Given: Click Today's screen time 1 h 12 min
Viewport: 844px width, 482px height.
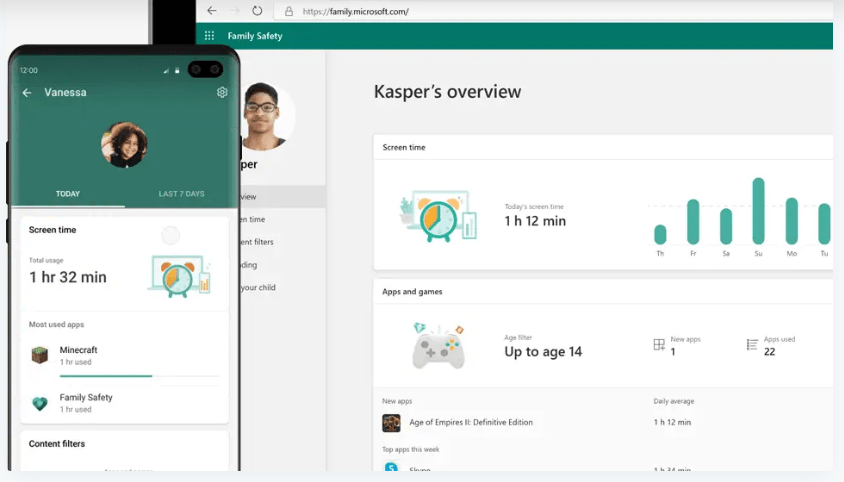Looking at the screenshot, I should tap(535, 216).
